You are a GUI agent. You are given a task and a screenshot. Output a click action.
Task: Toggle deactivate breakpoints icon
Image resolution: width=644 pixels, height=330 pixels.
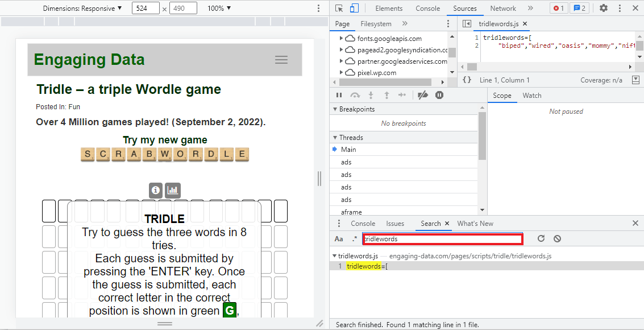pos(423,96)
